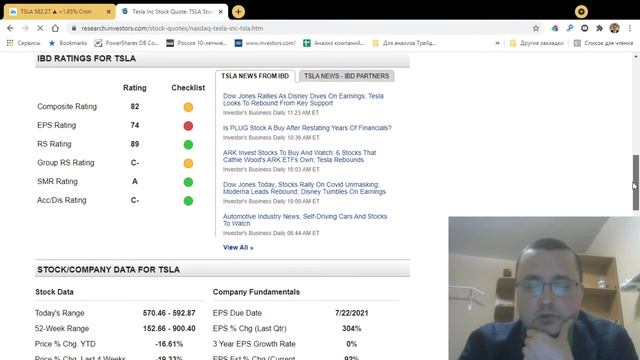Open the Bookmarks star bookmark
Screen dimensions: 640x360
tap(68, 43)
